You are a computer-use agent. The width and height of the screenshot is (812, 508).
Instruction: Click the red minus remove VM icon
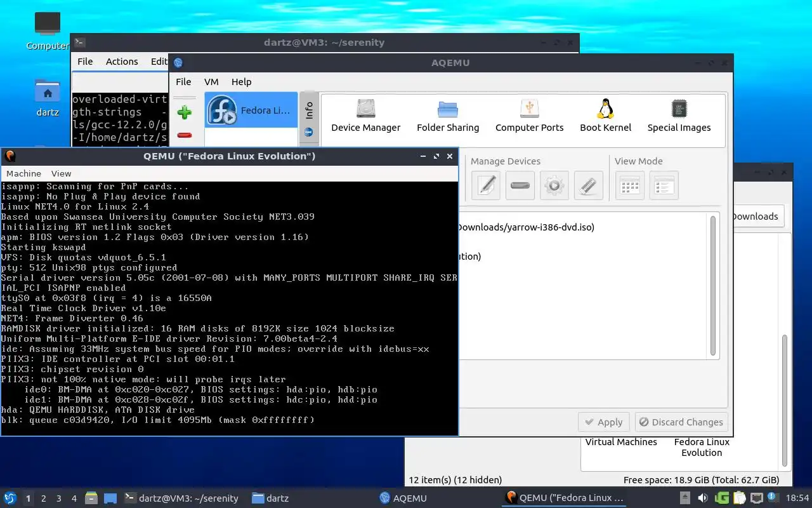coord(185,135)
